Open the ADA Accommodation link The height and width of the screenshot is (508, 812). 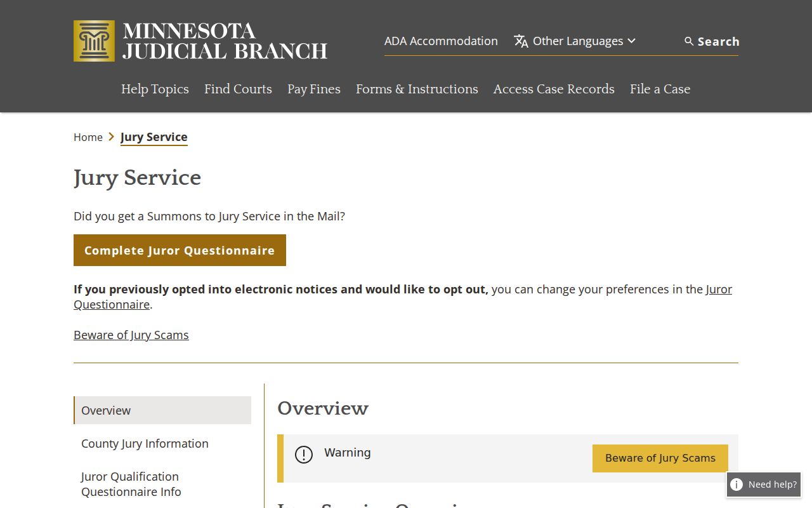pos(441,41)
